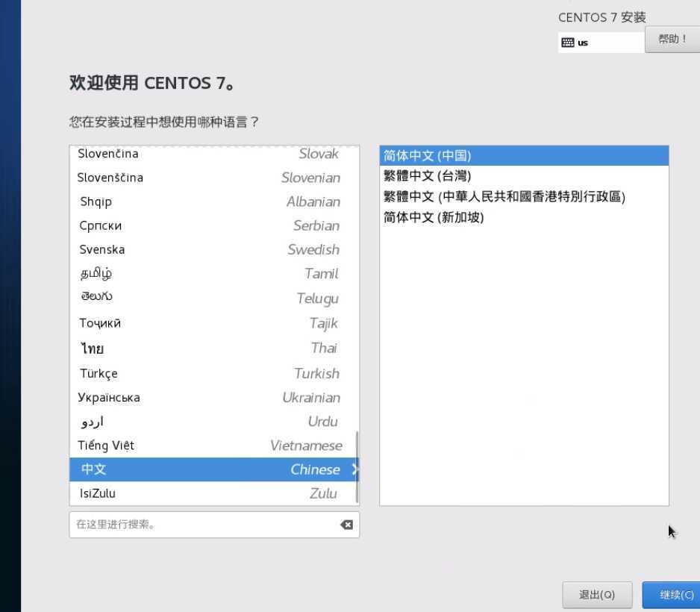Select IsiZulu Zulu language
The height and width of the screenshot is (612, 700).
pos(214,493)
